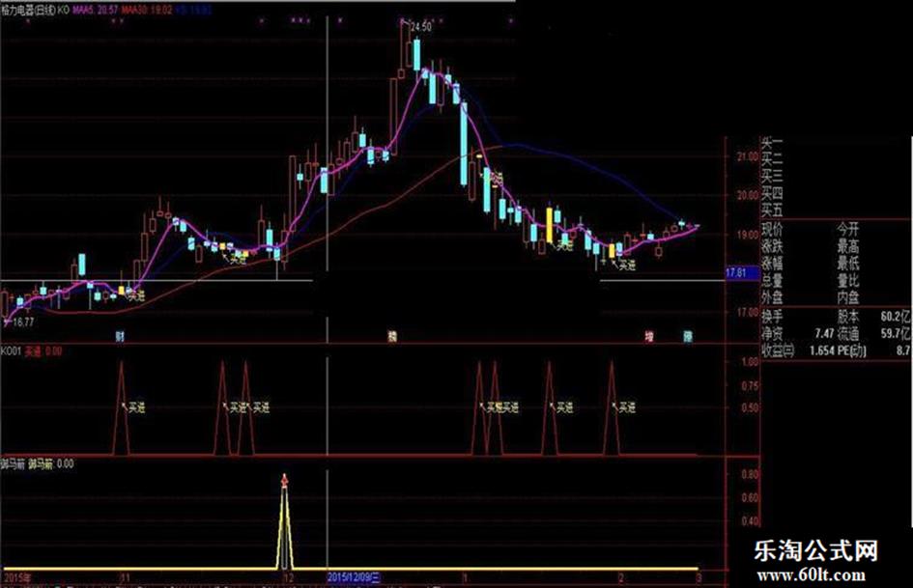Select the 16.77 low price label
The width and height of the screenshot is (913, 588).
pyautogui.click(x=23, y=322)
